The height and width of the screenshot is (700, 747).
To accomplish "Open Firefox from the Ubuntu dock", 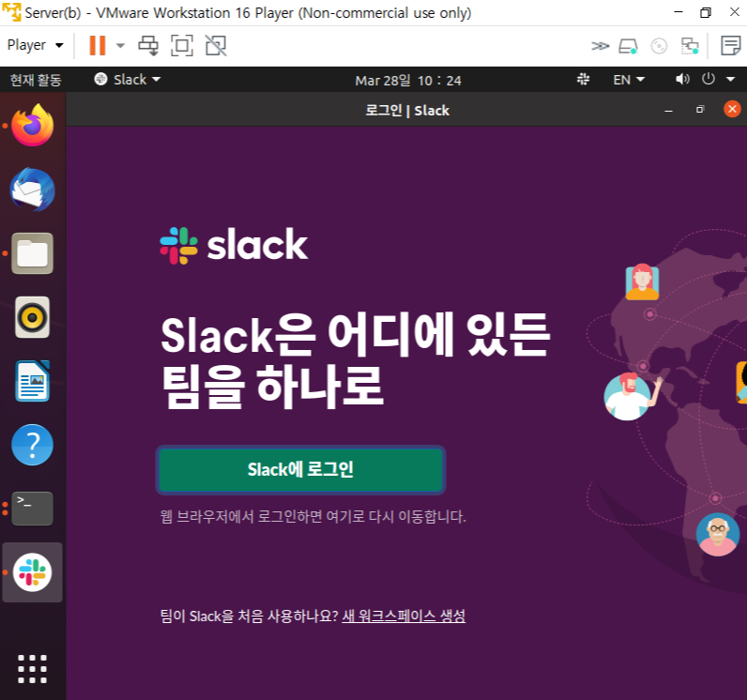I will click(x=33, y=126).
